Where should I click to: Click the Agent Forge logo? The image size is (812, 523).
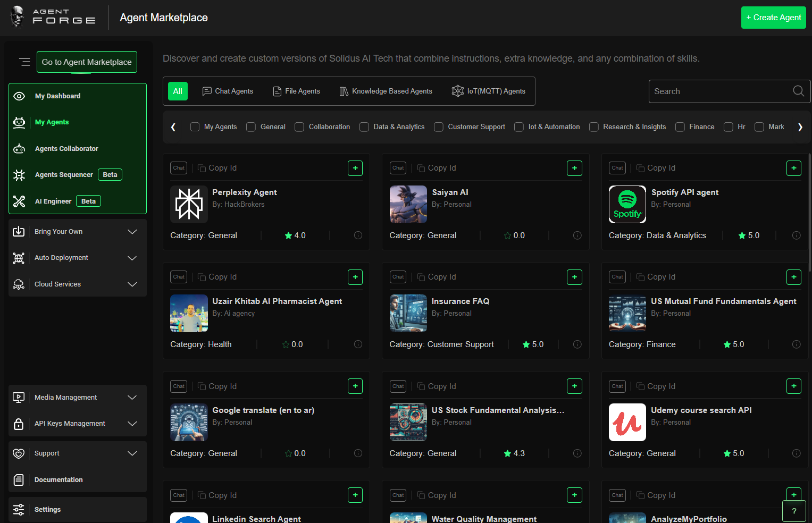[53, 16]
